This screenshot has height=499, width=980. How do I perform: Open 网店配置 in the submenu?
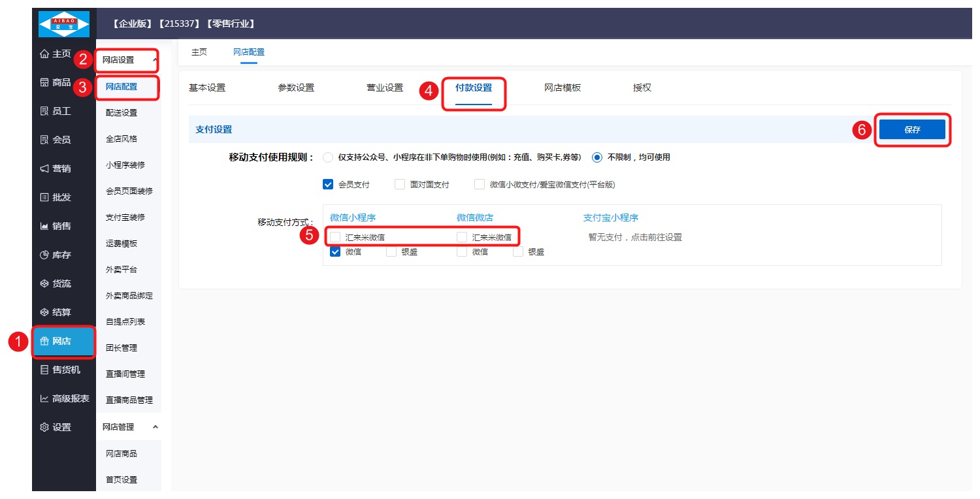122,86
